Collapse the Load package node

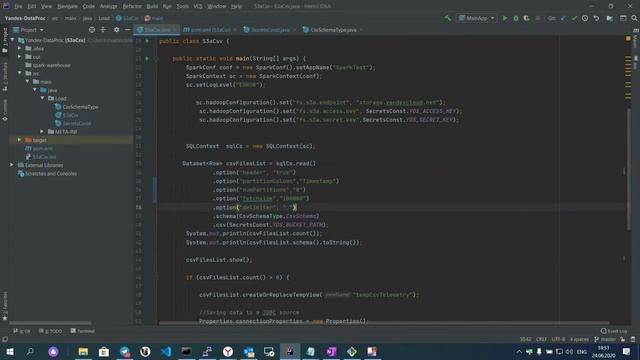(42, 98)
